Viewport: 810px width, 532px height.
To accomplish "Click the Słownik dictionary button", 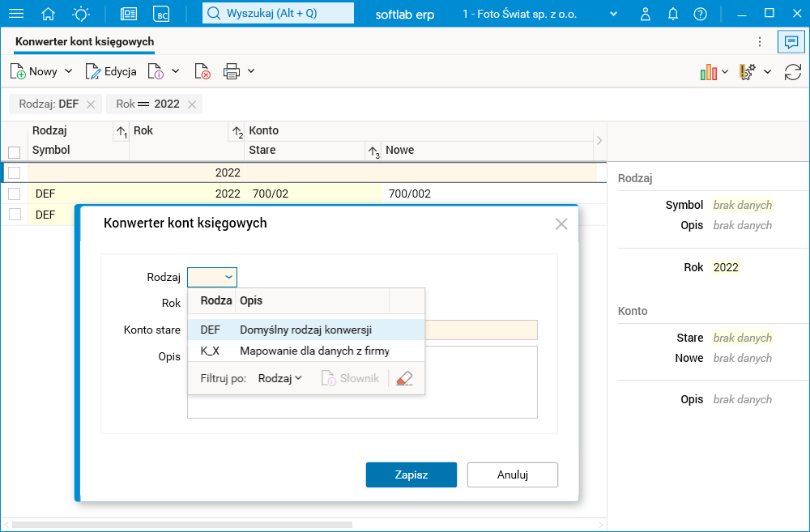I will point(350,378).
